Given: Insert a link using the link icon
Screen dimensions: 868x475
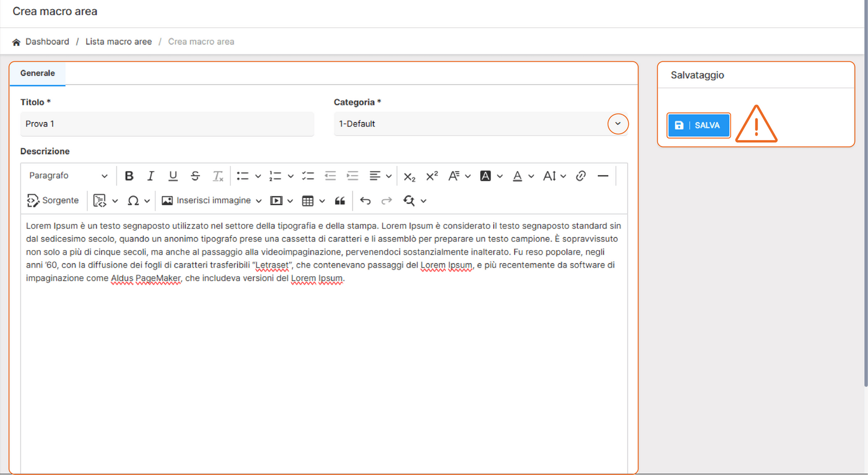Looking at the screenshot, I should pyautogui.click(x=580, y=176).
